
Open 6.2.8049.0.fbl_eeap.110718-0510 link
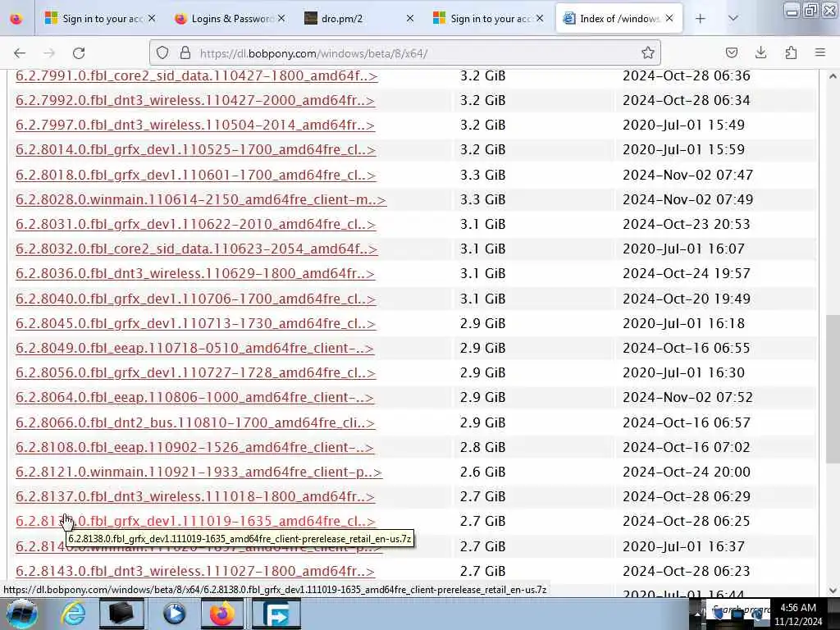tap(194, 348)
